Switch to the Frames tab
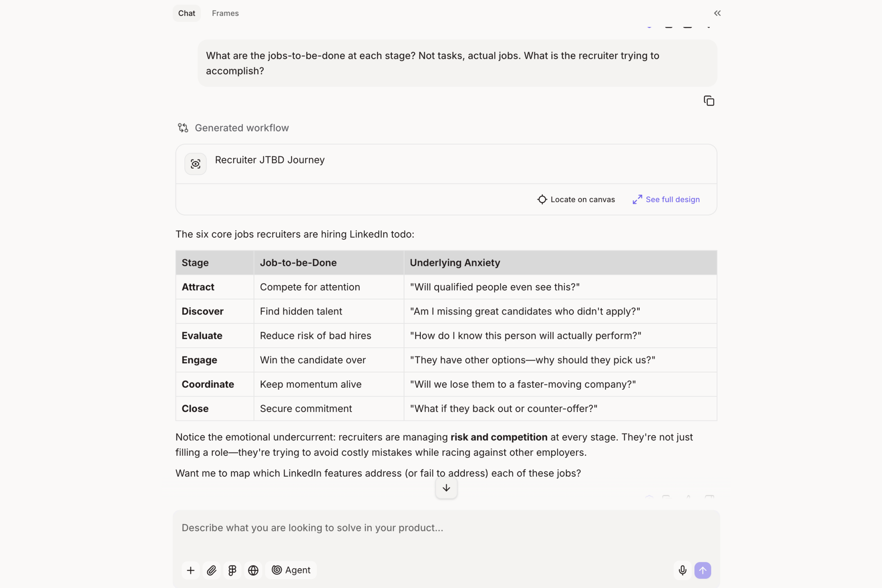 [x=225, y=13]
